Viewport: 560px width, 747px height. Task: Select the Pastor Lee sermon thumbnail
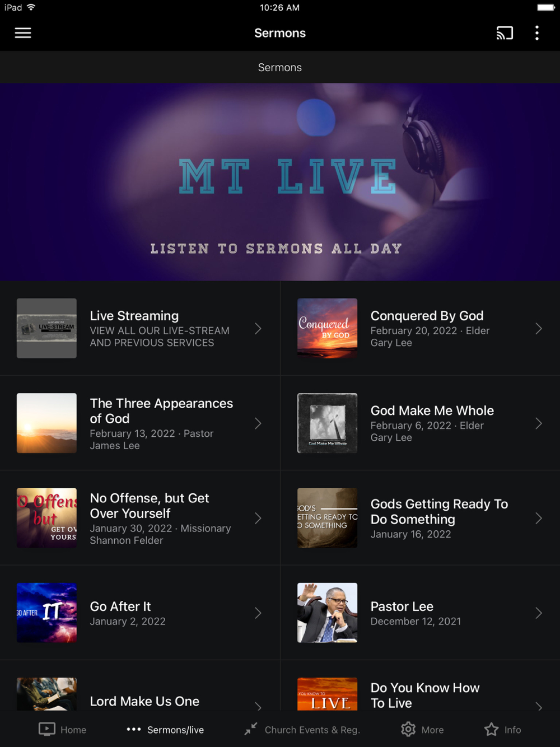pyautogui.click(x=328, y=613)
